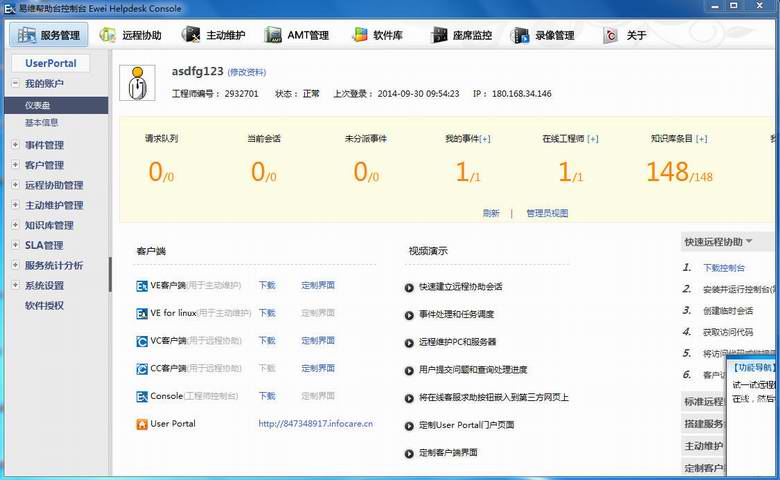
Task: Select the 主动维护 toolbar icon
Action: coord(191,35)
